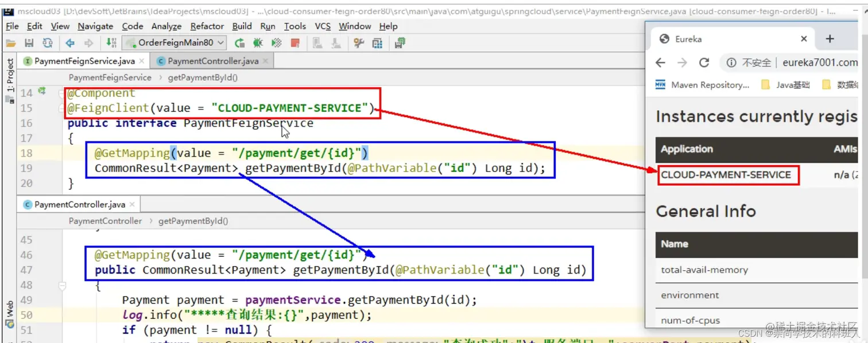Click the Build project binary arrow icon
The width and height of the screenshot is (868, 343).
coord(111,43)
